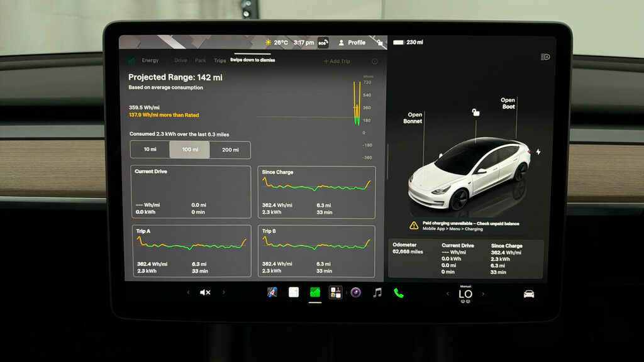This screenshot has height=362, width=644.
Task: Switch to the Park tab
Action: 201,60
